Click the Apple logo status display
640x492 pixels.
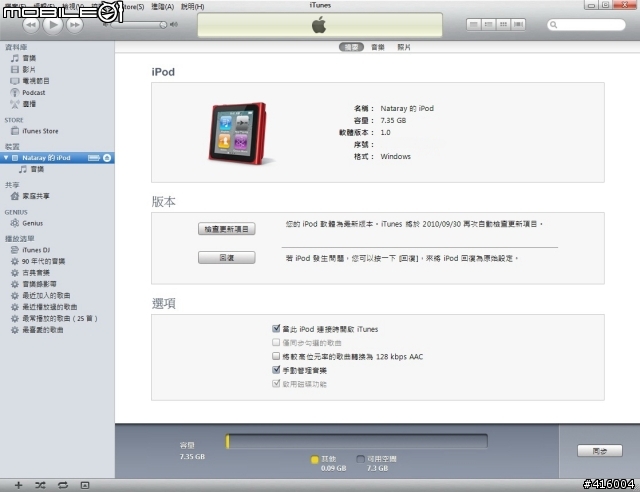coord(320,25)
